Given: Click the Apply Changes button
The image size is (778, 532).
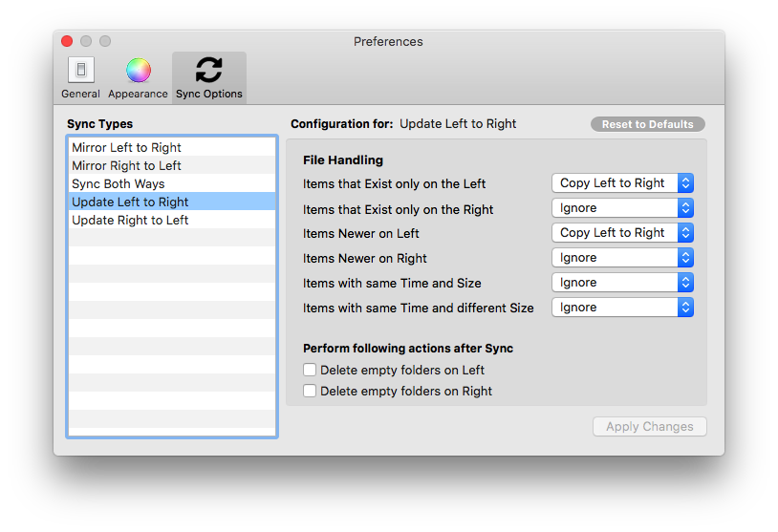Looking at the screenshot, I should click(x=650, y=427).
